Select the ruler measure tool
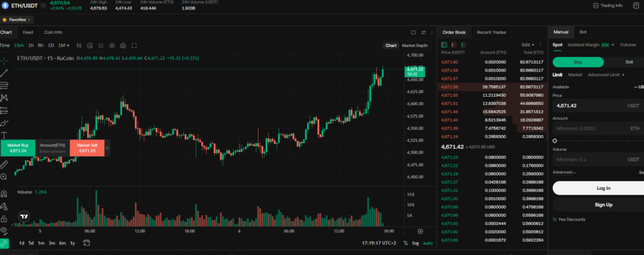Screen dimensions: 644x255 pos(4,164)
